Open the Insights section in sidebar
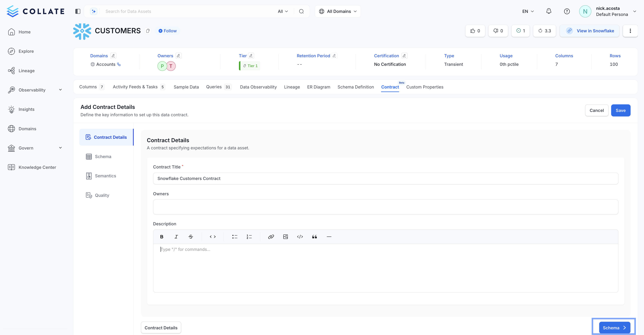644x335 pixels. 26,109
